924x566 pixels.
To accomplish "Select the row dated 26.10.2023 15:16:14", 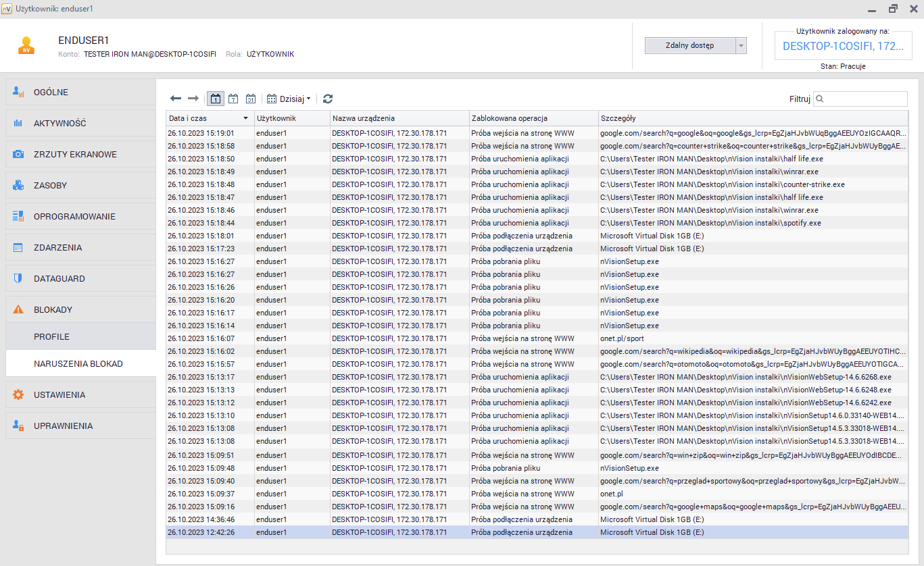I will pyautogui.click(x=537, y=326).
